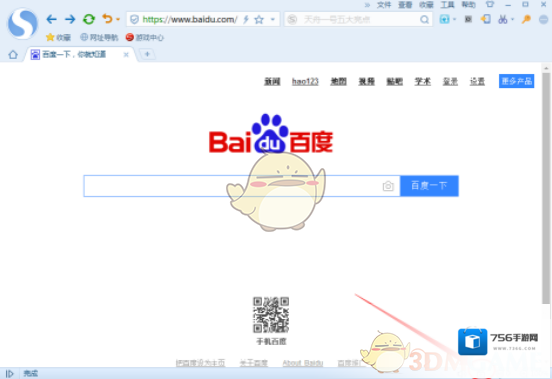Click the security shield icon in address bar
The height and width of the screenshot is (379, 552).
point(134,19)
